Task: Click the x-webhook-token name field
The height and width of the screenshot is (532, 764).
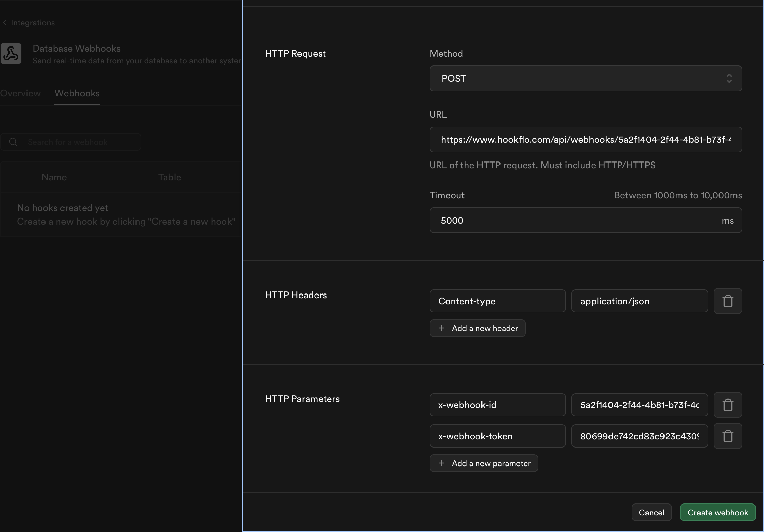Action: click(x=497, y=436)
